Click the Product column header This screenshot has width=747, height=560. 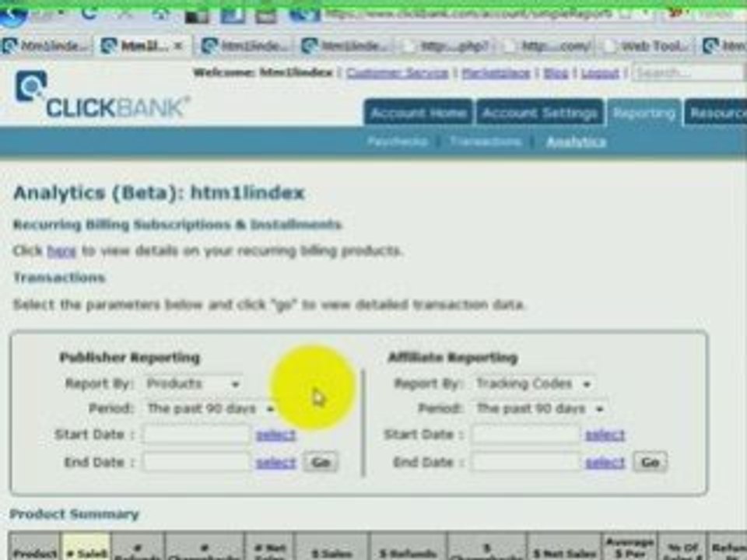point(34,548)
